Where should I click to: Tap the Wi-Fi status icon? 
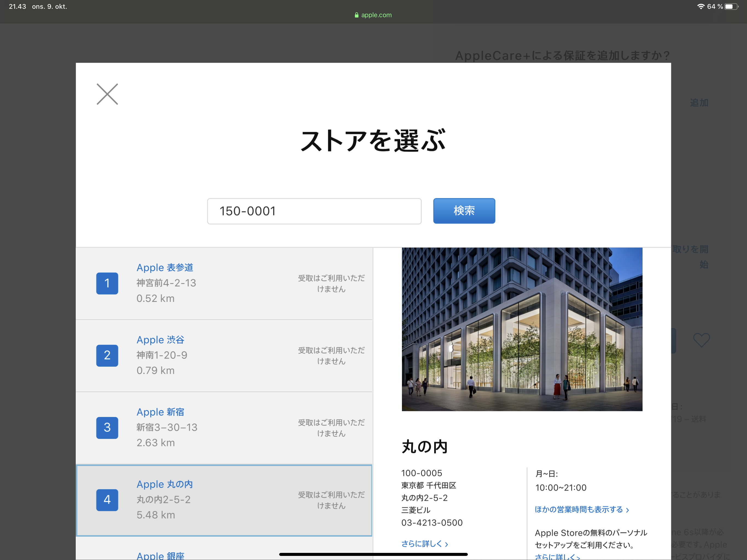click(x=701, y=6)
